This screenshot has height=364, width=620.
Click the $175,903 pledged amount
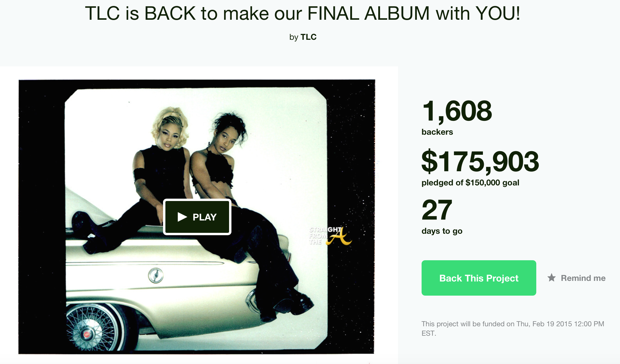480,161
